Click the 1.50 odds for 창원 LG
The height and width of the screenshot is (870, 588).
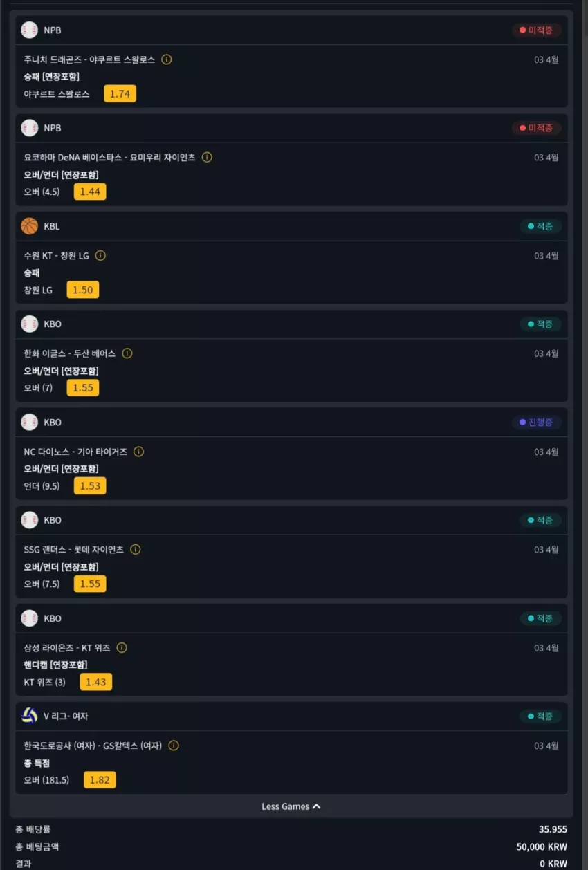click(x=83, y=290)
